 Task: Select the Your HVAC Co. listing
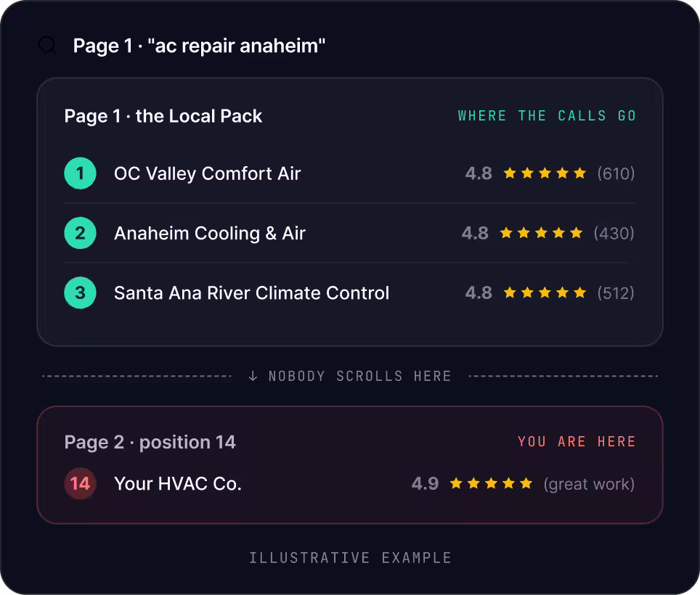click(x=178, y=484)
